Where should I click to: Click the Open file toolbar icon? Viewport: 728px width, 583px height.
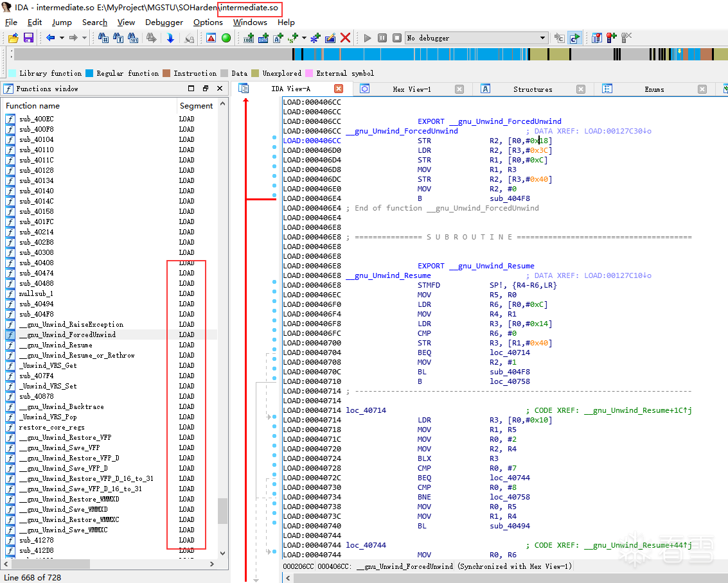13,38
